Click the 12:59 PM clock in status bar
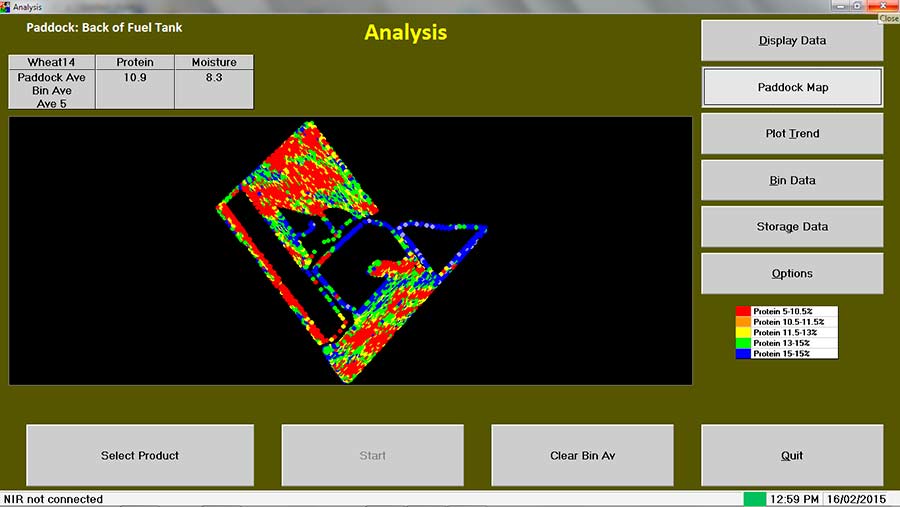The image size is (900, 507). click(798, 498)
